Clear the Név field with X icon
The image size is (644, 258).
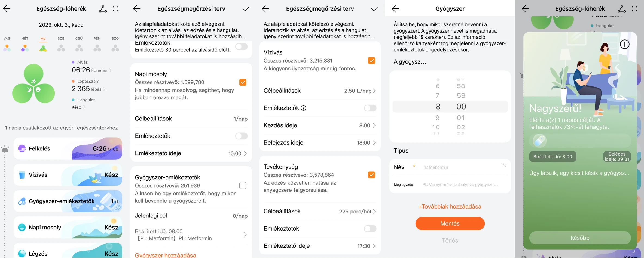point(504,166)
